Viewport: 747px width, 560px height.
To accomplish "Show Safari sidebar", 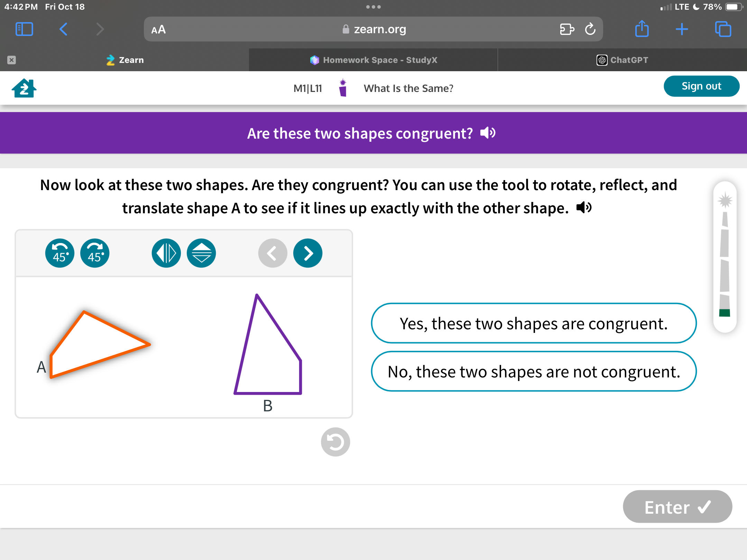I will point(24,29).
